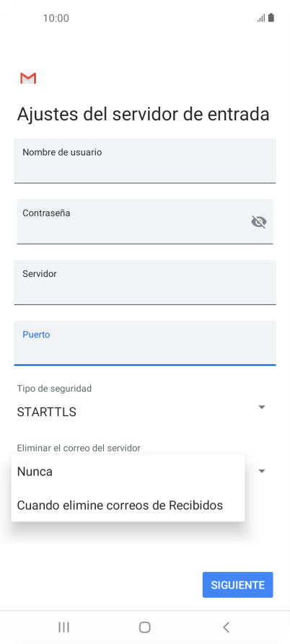290x644 pixels.
Task: Tap the clock showing 10:00
Action: pyautogui.click(x=56, y=18)
